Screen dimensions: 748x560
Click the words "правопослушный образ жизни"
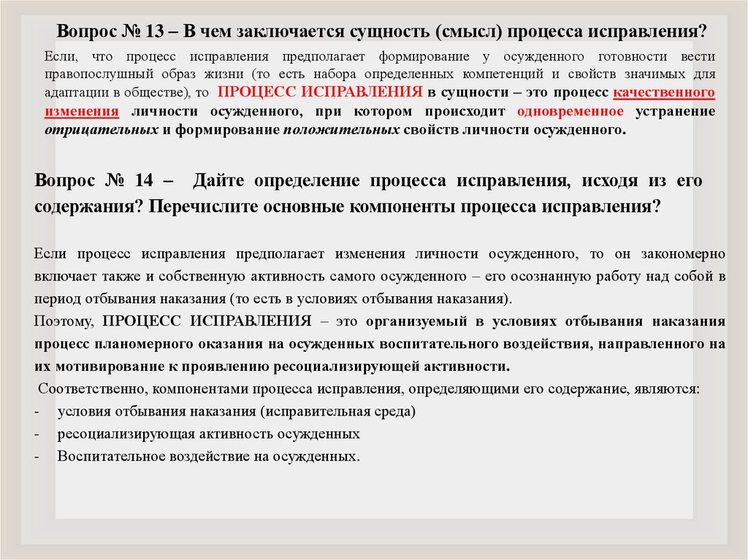point(144,74)
